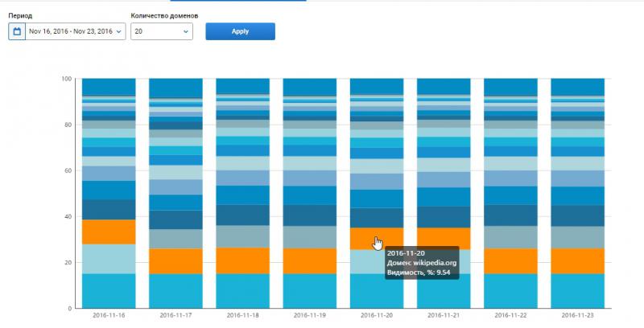The width and height of the screenshot is (644, 328).
Task: Open the Nov 16 - Nov 23 date range dropdown
Action: [x=76, y=31]
